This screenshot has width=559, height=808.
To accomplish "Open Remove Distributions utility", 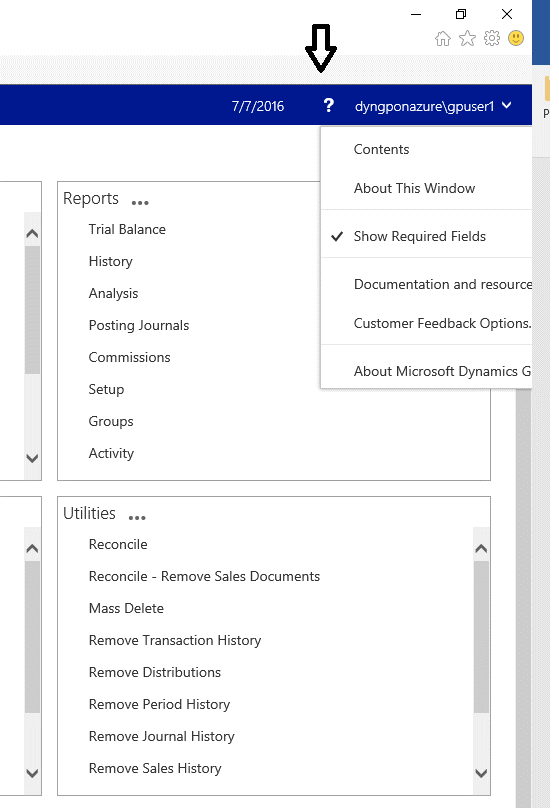I will click(x=155, y=672).
